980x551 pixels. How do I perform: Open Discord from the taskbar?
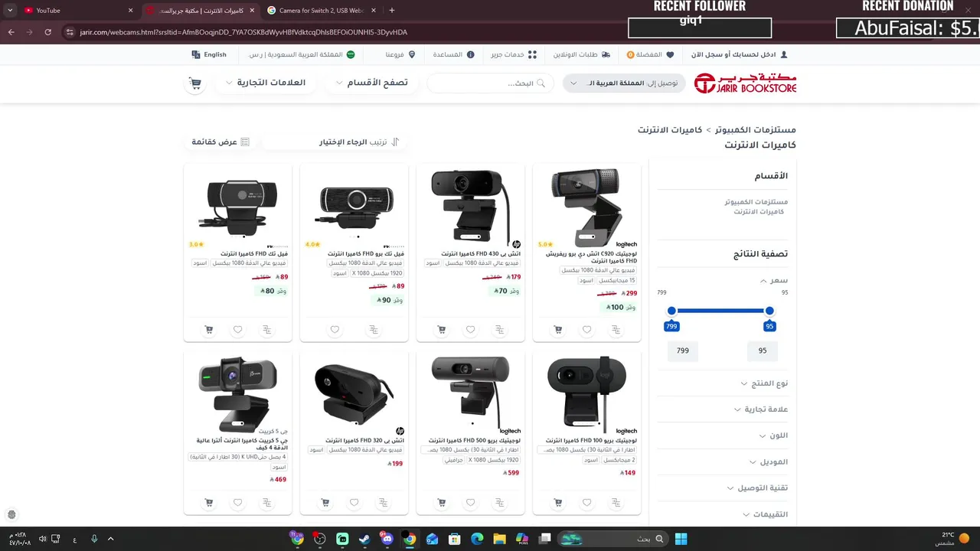click(x=387, y=539)
